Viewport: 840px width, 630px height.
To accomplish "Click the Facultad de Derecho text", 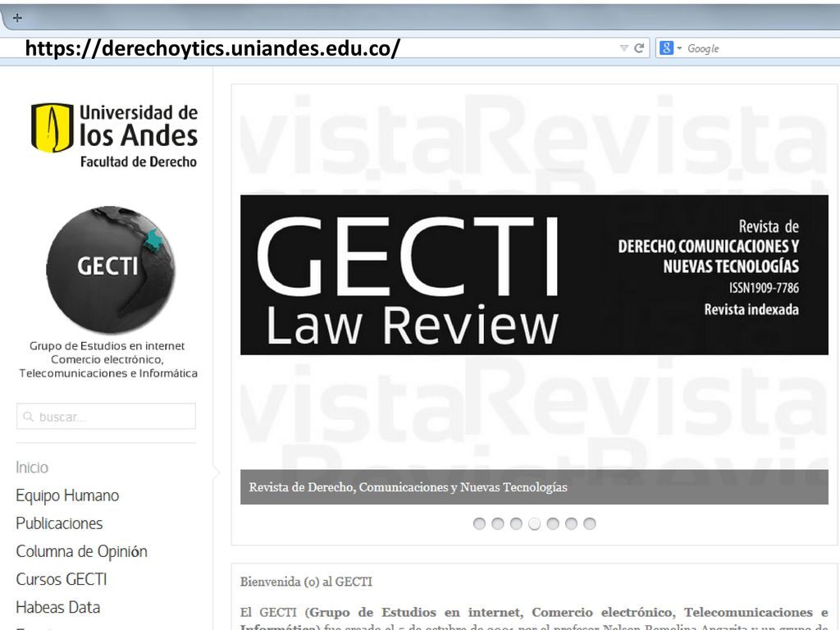I will [138, 162].
